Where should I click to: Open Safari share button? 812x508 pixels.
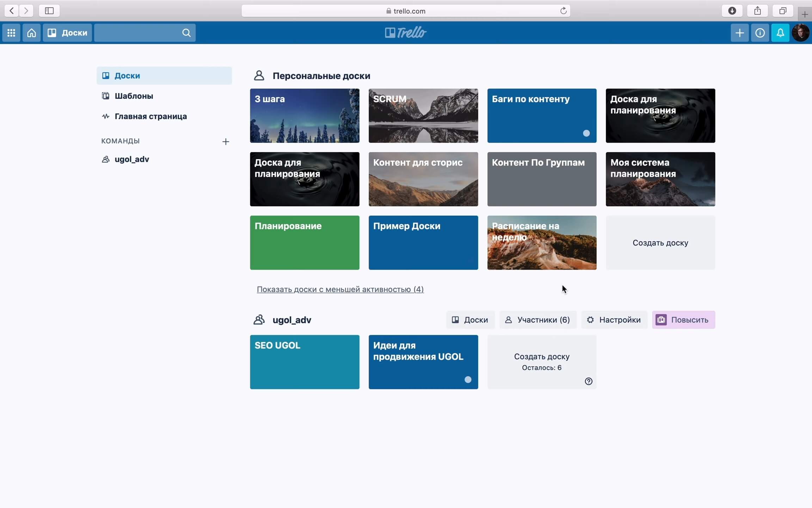coord(757,11)
